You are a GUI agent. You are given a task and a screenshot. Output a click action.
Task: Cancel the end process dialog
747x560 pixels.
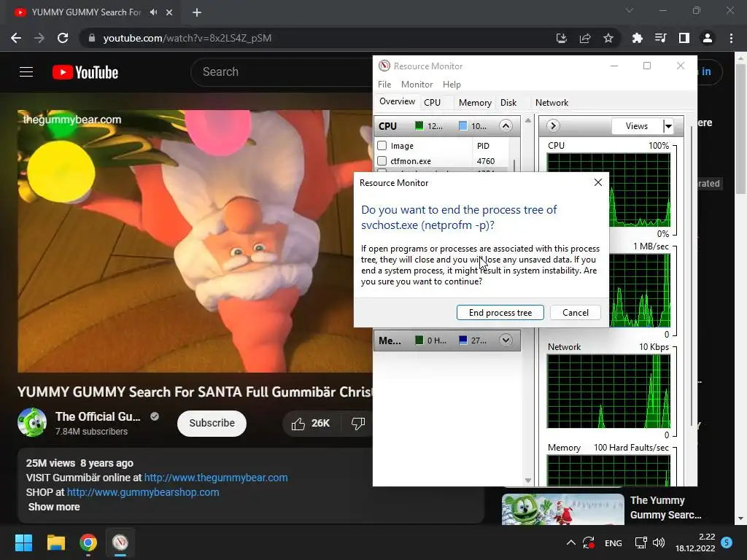(x=576, y=312)
